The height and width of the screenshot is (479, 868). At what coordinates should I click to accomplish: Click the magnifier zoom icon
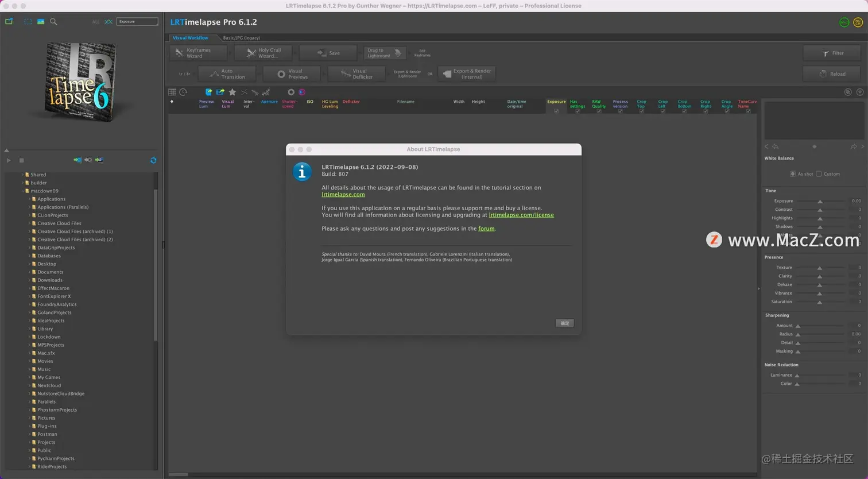[x=53, y=21]
